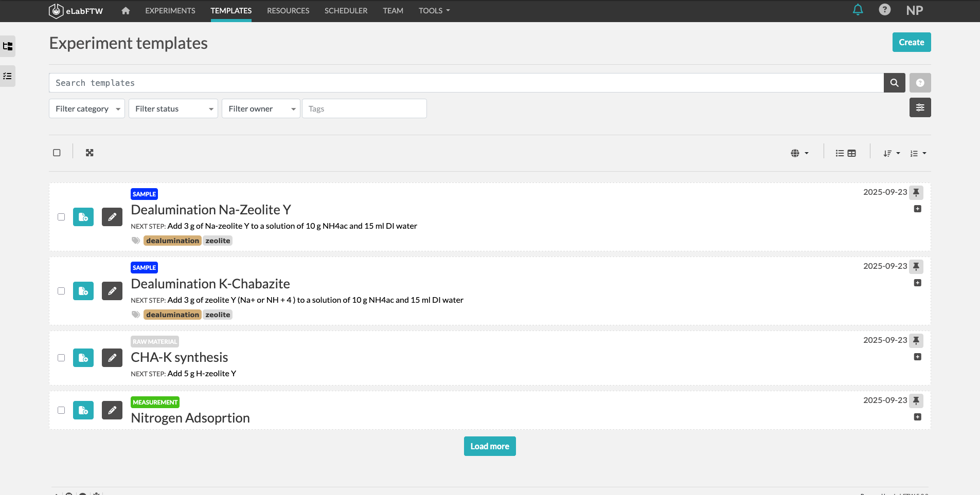Open the help menu
980x495 pixels.
pos(884,9)
